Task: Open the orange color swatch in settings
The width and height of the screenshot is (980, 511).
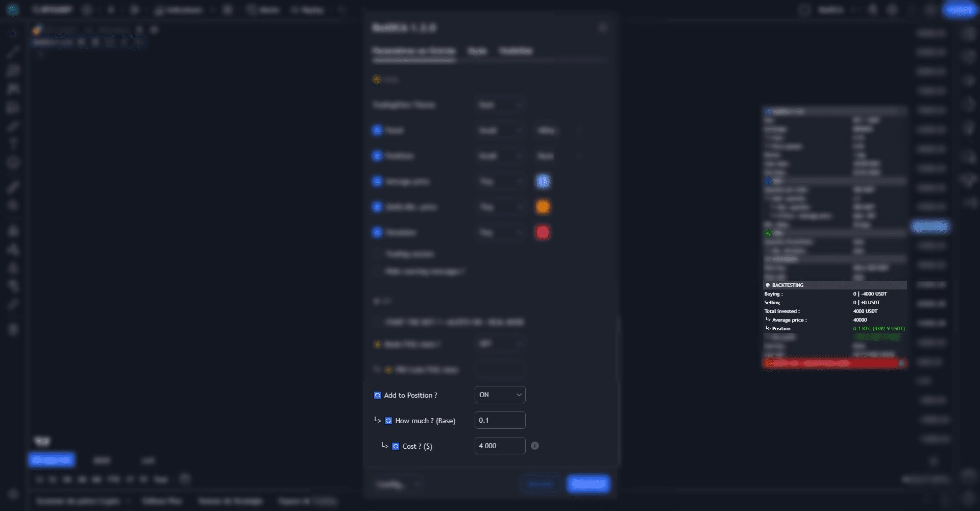Action: pos(543,207)
